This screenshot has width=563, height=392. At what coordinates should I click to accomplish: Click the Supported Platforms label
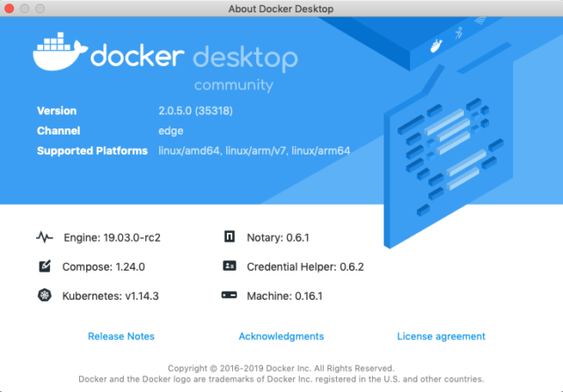(92, 150)
